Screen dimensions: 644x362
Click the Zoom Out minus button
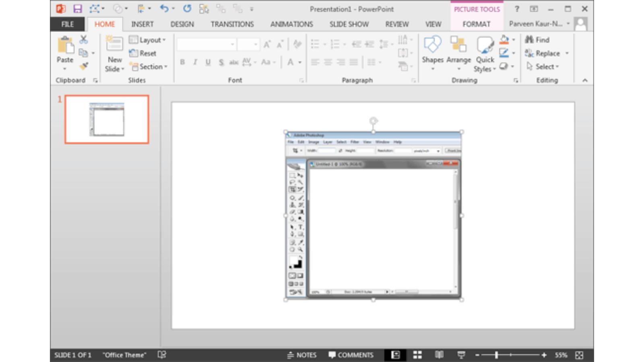pos(477,355)
